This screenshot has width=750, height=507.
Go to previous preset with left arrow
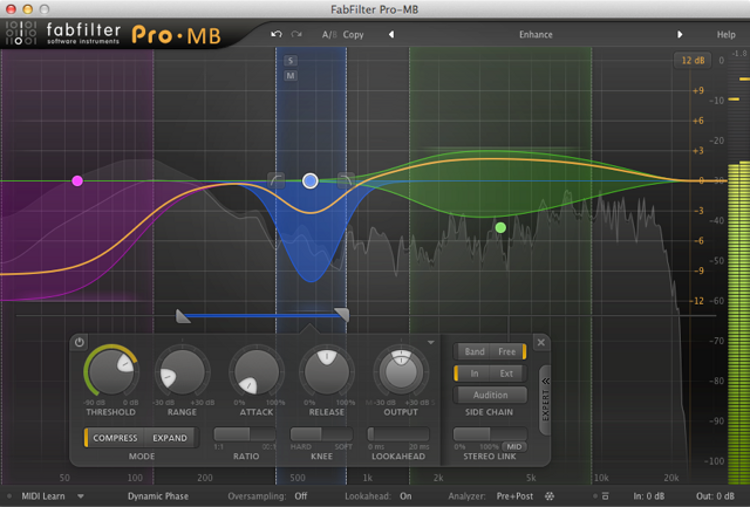click(391, 34)
